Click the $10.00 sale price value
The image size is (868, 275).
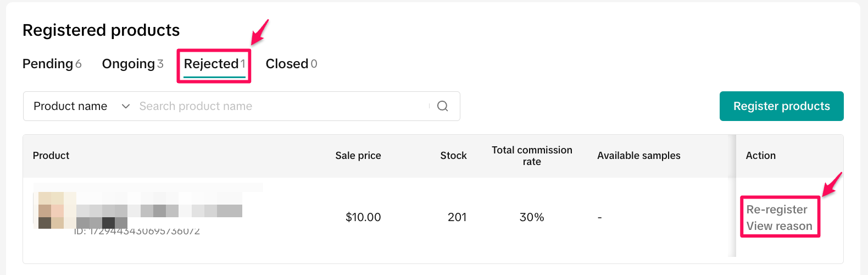pyautogui.click(x=363, y=217)
